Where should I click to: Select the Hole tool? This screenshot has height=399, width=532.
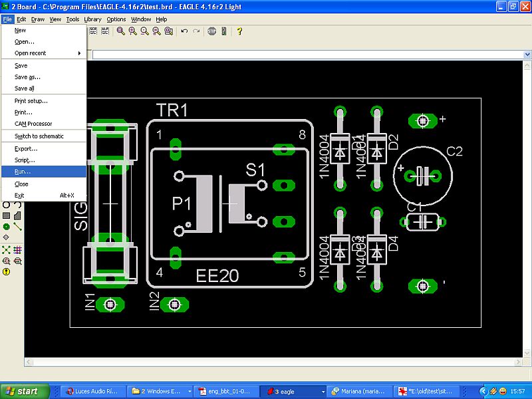coord(6,237)
